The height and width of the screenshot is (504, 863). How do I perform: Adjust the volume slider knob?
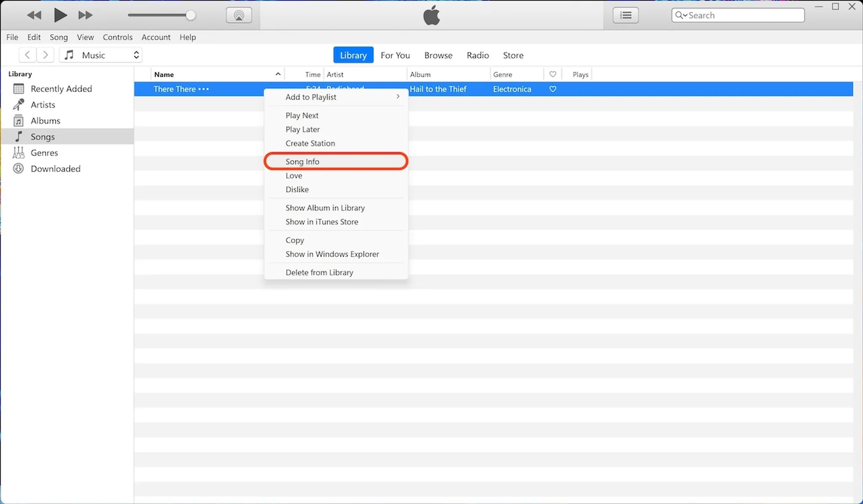(x=190, y=16)
